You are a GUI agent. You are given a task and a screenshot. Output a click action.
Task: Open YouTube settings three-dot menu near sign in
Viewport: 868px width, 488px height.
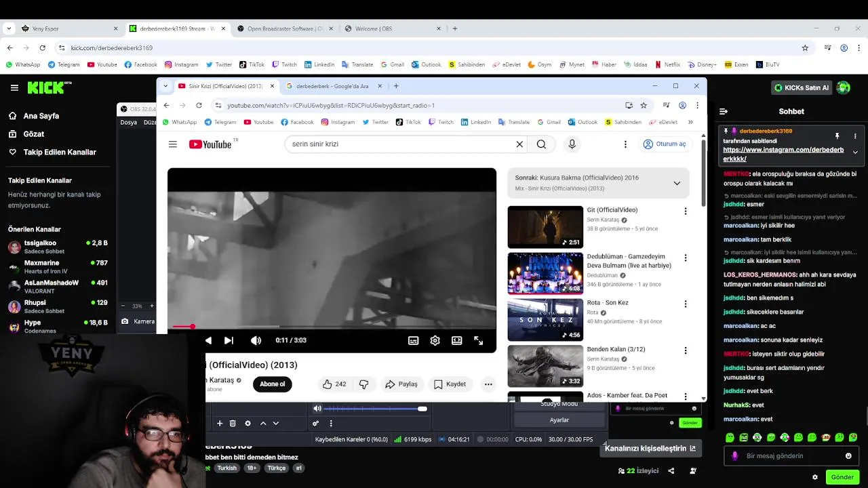click(625, 144)
